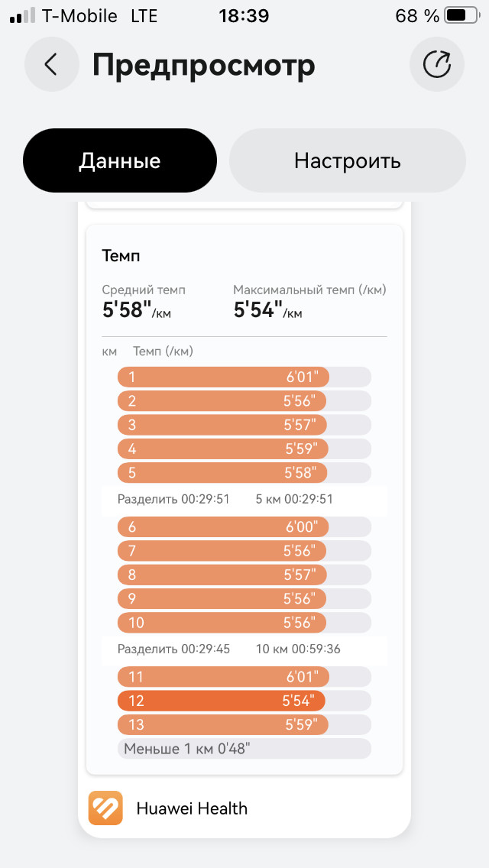Select kilometer 1 pace bar
The width and height of the screenshot is (489, 868).
click(x=244, y=377)
